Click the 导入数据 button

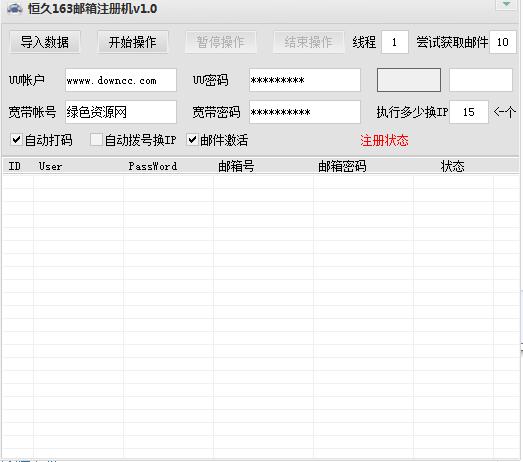tap(44, 42)
